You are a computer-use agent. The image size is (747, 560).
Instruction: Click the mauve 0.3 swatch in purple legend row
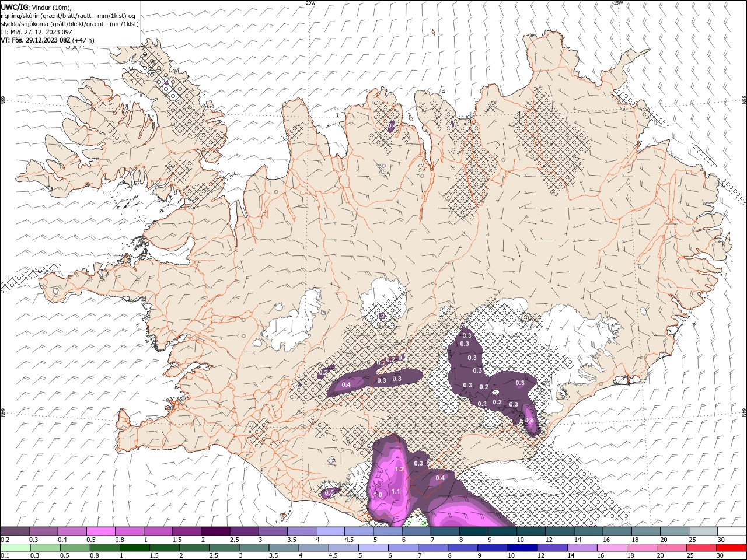click(x=44, y=531)
